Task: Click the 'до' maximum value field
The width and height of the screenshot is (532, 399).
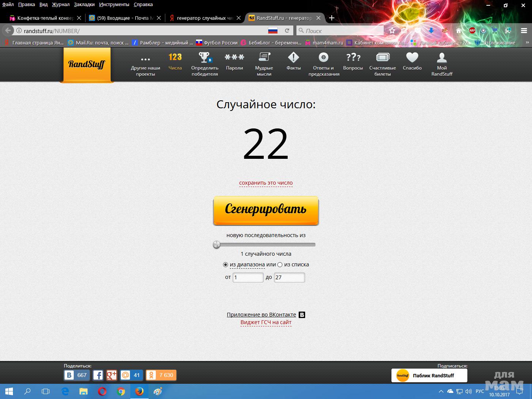Action: click(289, 277)
